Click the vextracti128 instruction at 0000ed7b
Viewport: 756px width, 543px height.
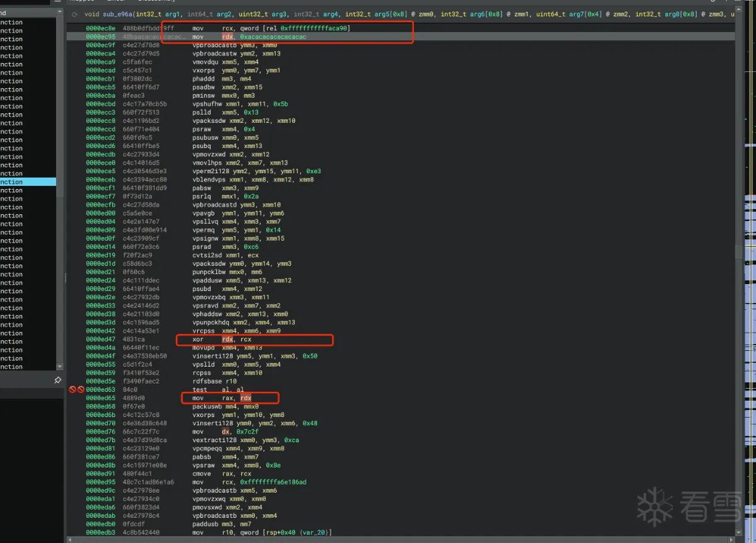pyautogui.click(x=246, y=440)
